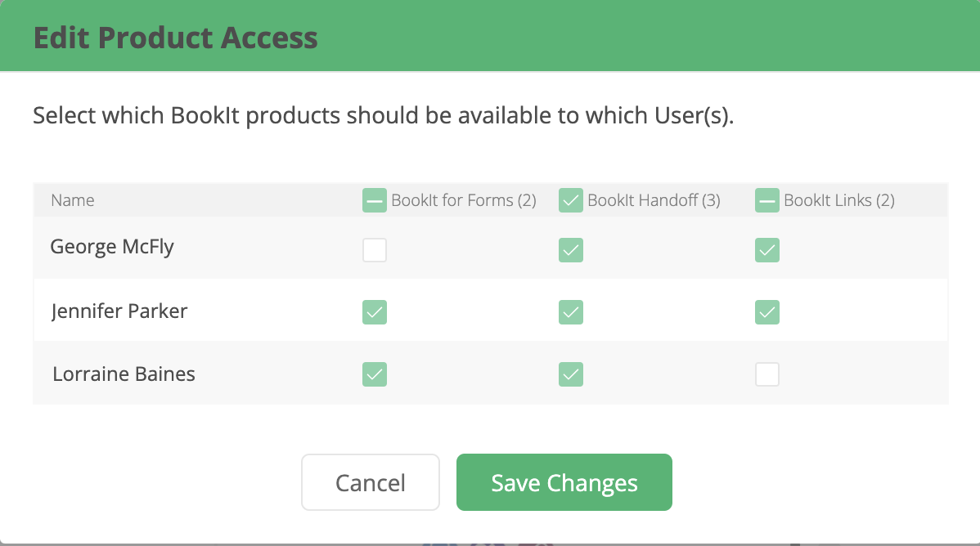This screenshot has width=980, height=546.
Task: Enable BookIt Links for Lorraine Baines
Action: pos(767,374)
